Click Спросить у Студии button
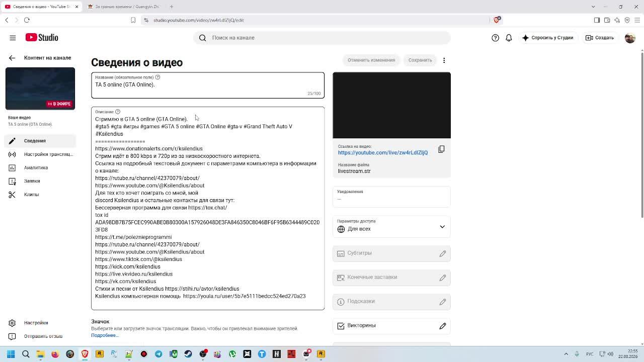Viewport: 644px width, 362px height. point(547,38)
